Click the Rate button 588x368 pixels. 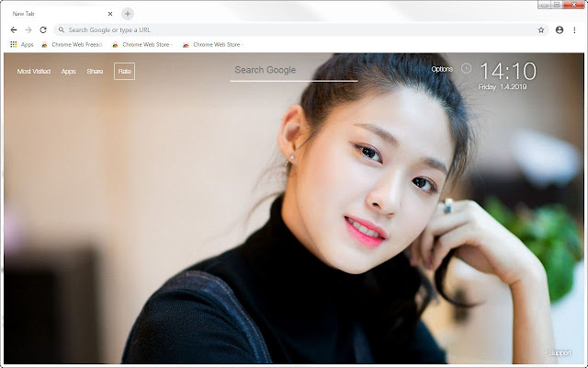pos(125,72)
